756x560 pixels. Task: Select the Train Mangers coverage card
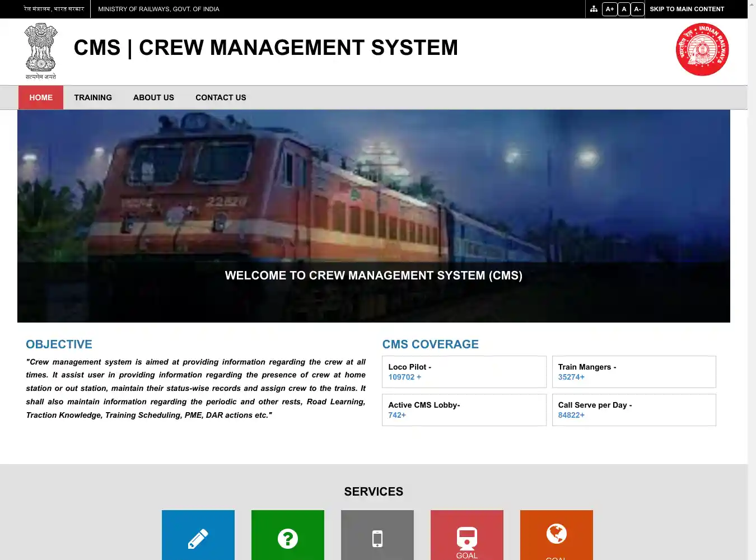pyautogui.click(x=634, y=372)
